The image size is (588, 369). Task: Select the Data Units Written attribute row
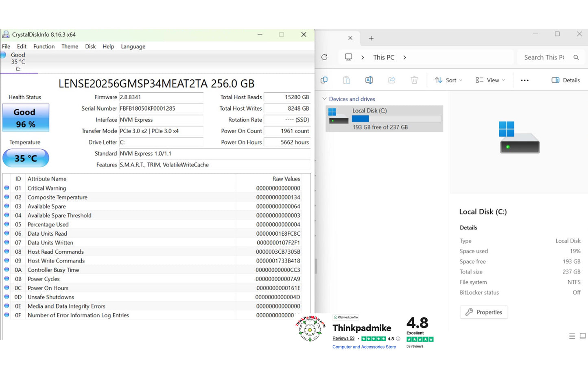coord(153,243)
